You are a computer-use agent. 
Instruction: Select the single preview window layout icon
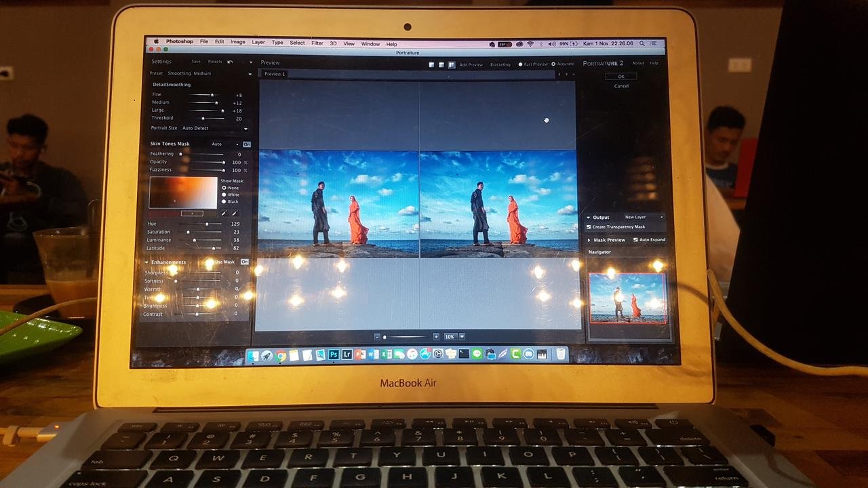click(x=431, y=64)
